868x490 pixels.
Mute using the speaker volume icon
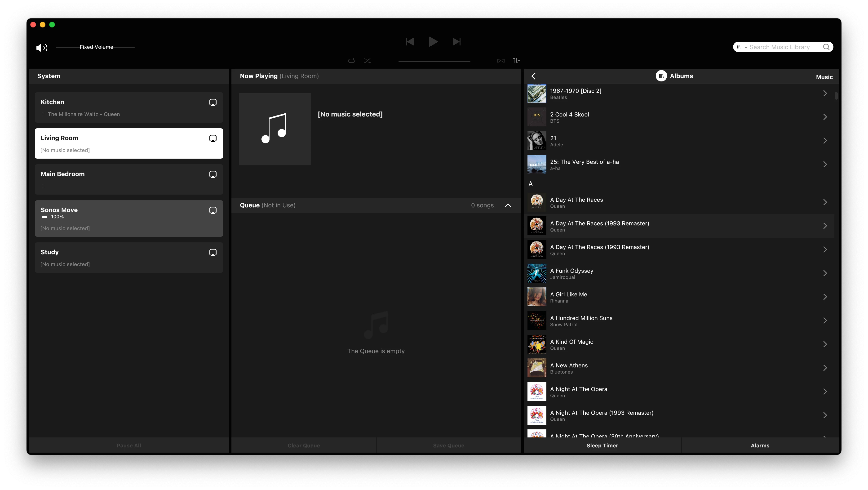pyautogui.click(x=41, y=48)
